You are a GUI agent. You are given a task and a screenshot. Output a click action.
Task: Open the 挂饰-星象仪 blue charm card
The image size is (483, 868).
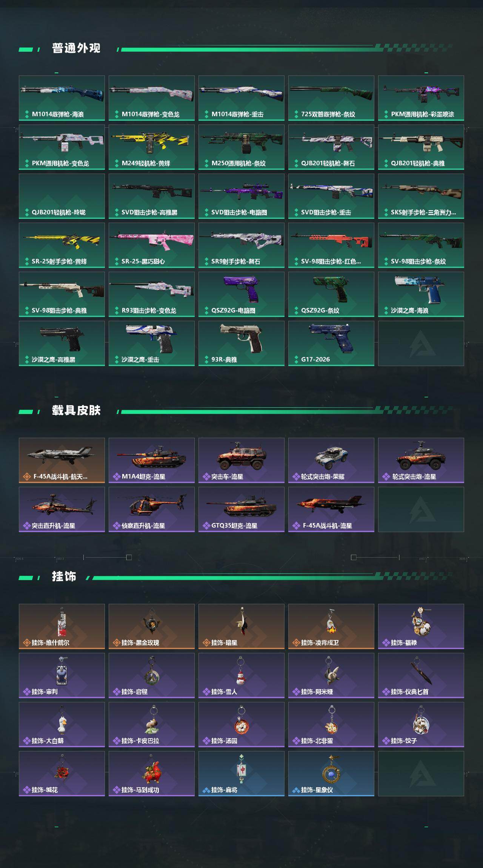[331, 774]
